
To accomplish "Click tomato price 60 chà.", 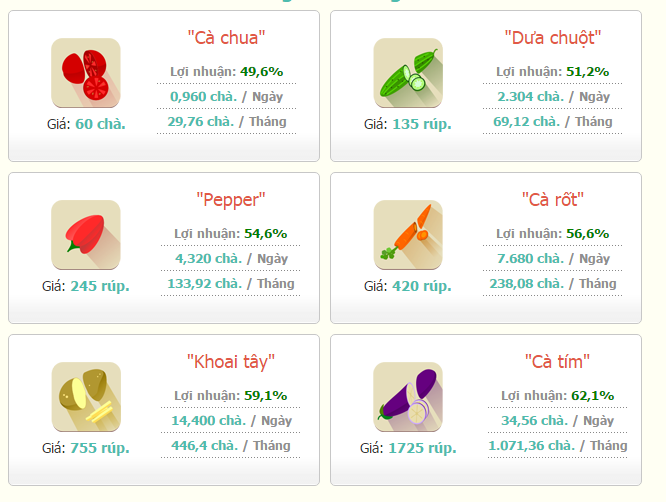I will coord(100,124).
